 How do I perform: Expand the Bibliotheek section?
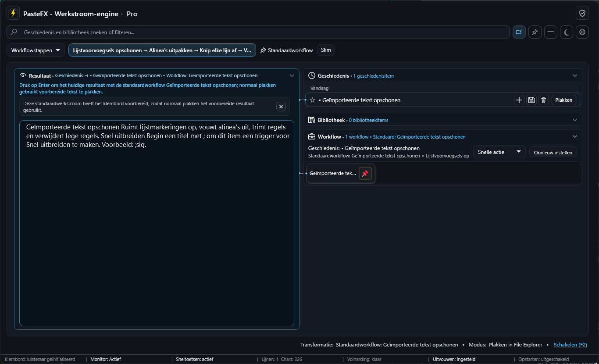tap(575, 120)
